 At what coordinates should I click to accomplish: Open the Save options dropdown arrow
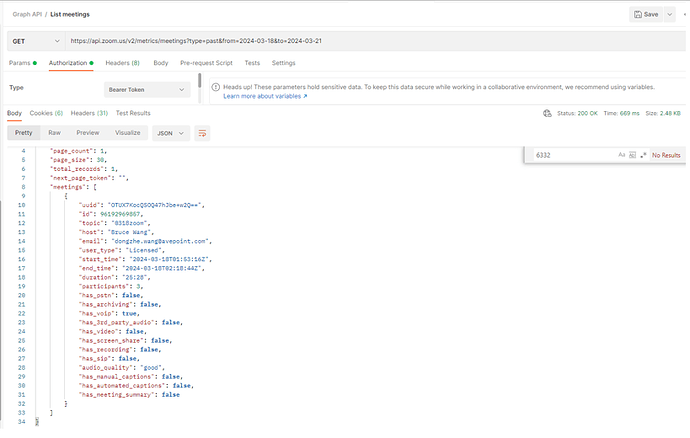coord(669,15)
